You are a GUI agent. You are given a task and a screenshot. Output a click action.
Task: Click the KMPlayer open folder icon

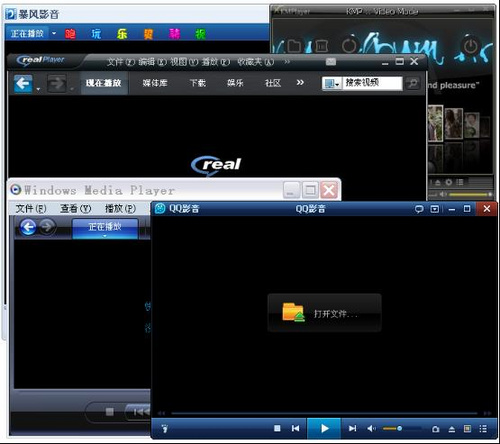pyautogui.click(x=294, y=46)
